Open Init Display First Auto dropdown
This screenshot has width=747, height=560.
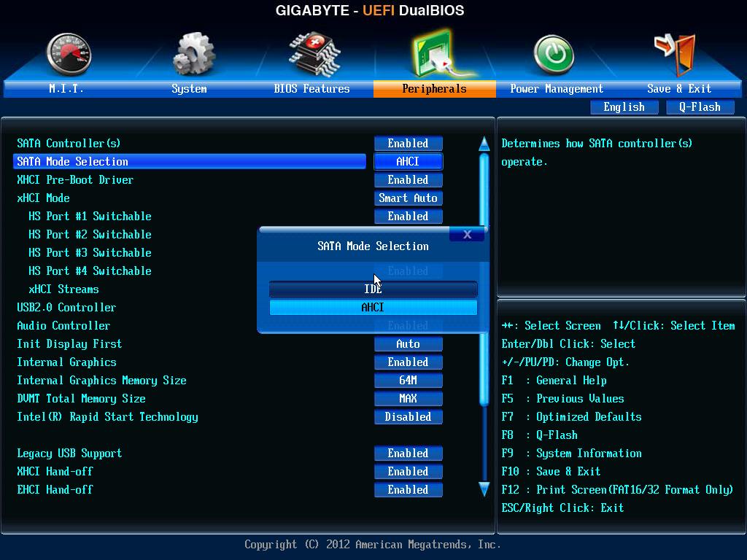point(409,344)
